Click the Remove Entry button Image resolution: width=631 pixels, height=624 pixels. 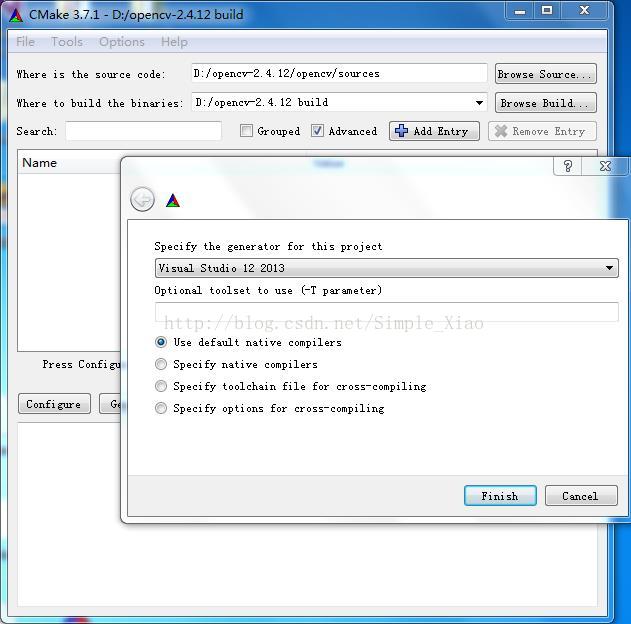point(542,131)
